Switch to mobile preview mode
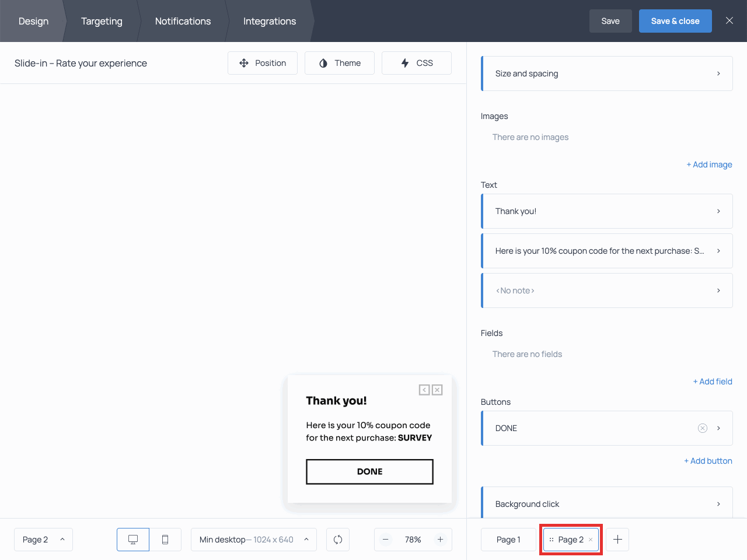Screen dimensions: 747x560 tap(165, 540)
